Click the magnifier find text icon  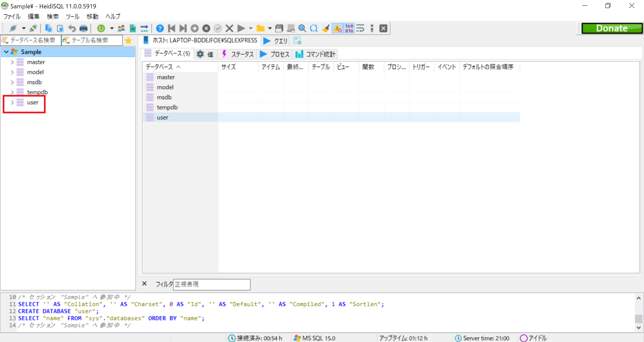coord(302,28)
